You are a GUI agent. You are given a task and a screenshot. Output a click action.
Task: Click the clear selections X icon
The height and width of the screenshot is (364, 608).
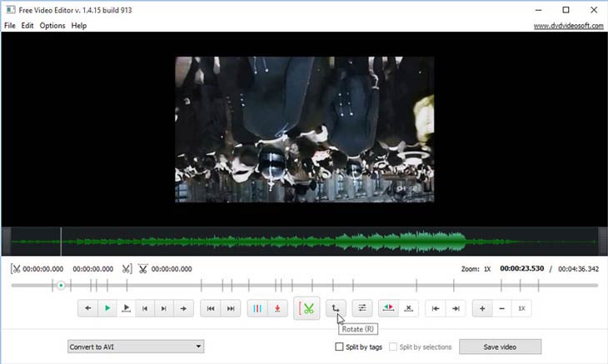(408, 308)
